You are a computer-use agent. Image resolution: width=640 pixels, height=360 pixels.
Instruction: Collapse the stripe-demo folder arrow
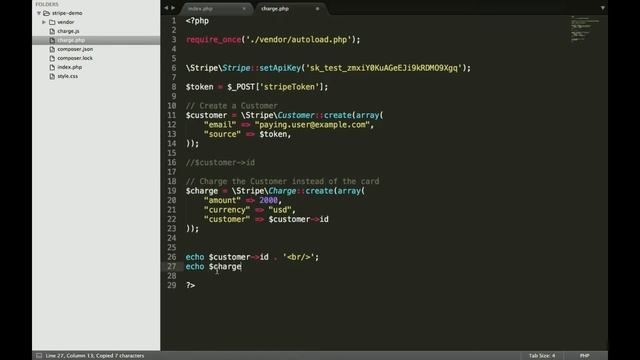(x=39, y=13)
